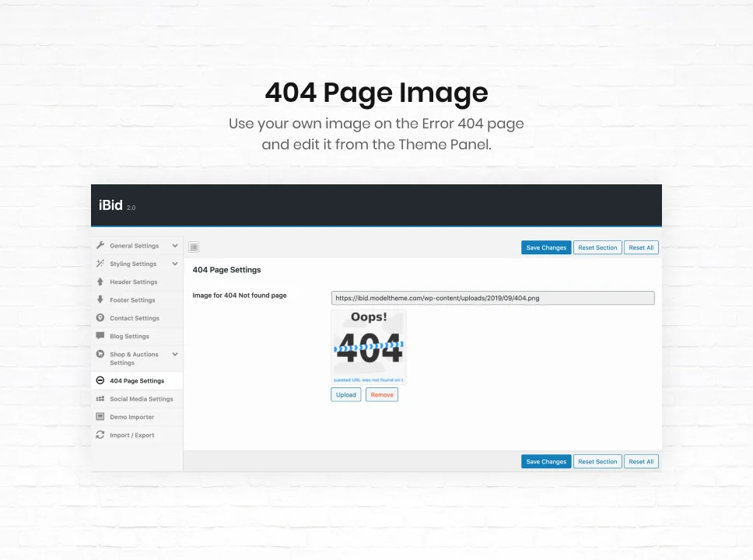The height and width of the screenshot is (560, 753).
Task: Click the down-arrow icon for Footer Settings
Action: [x=100, y=299]
